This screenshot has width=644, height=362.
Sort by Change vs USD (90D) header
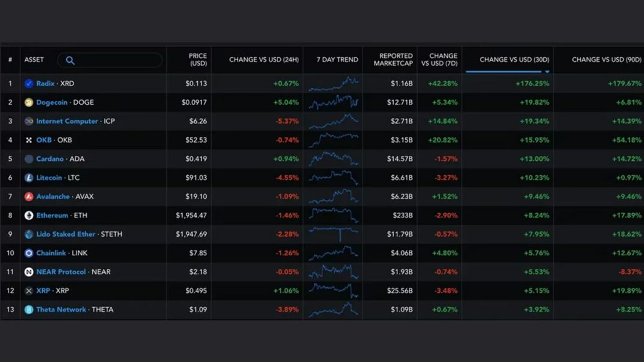606,60
